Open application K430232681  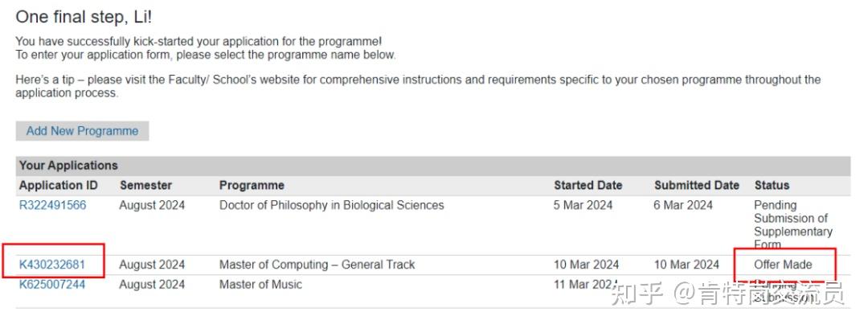click(x=52, y=265)
